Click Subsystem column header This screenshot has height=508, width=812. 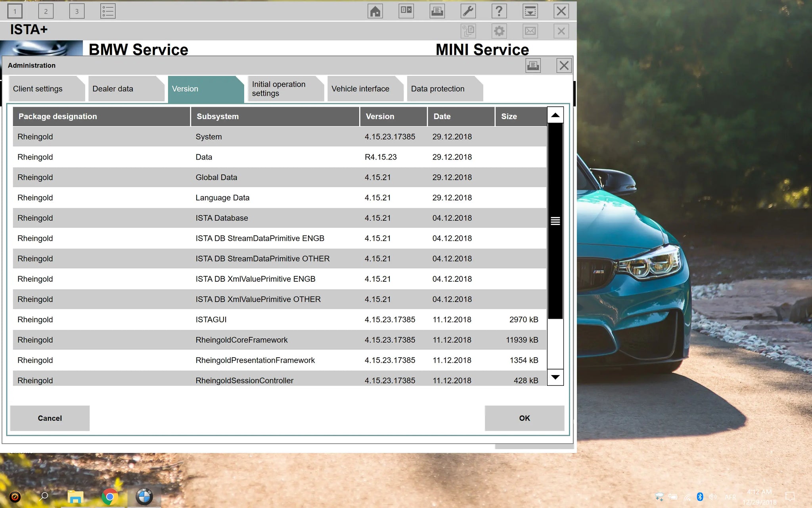click(x=275, y=117)
